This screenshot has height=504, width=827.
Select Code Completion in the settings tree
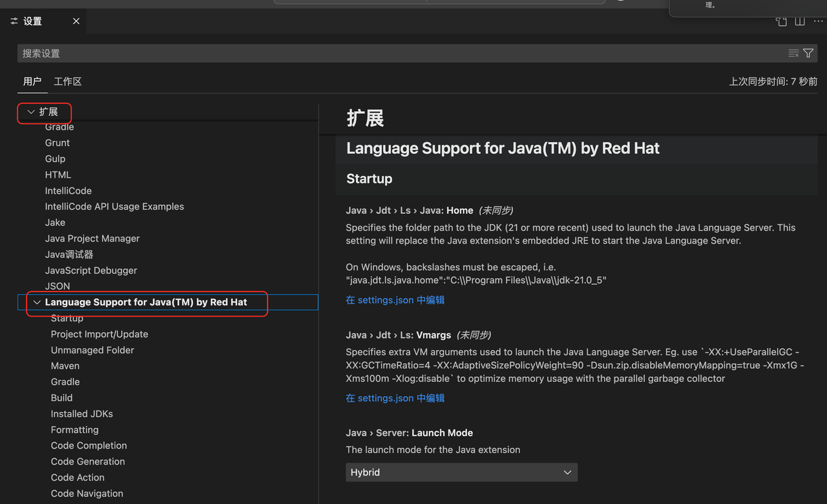[x=89, y=445]
